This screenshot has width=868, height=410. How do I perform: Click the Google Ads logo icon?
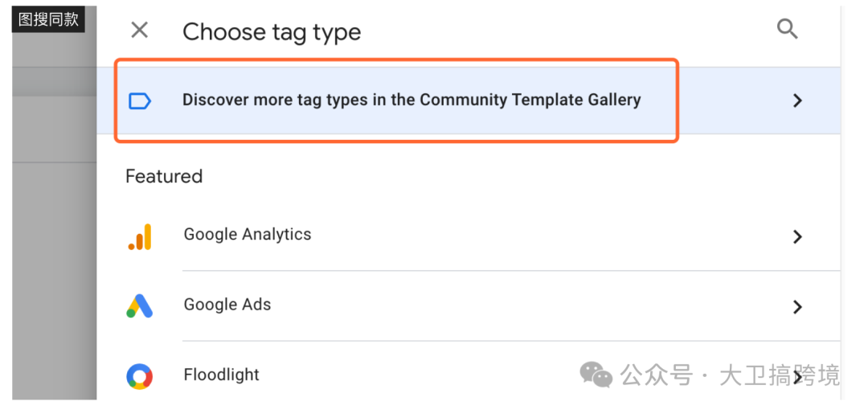pos(140,305)
